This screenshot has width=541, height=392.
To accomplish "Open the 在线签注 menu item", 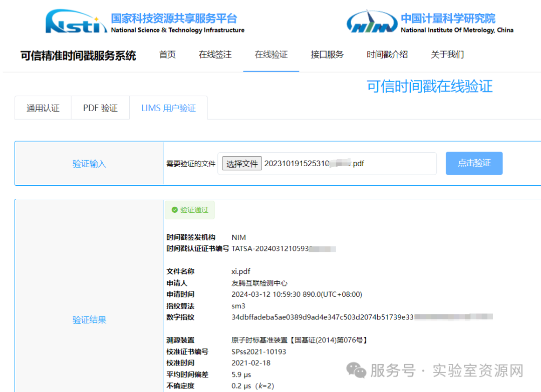I will click(x=215, y=55).
